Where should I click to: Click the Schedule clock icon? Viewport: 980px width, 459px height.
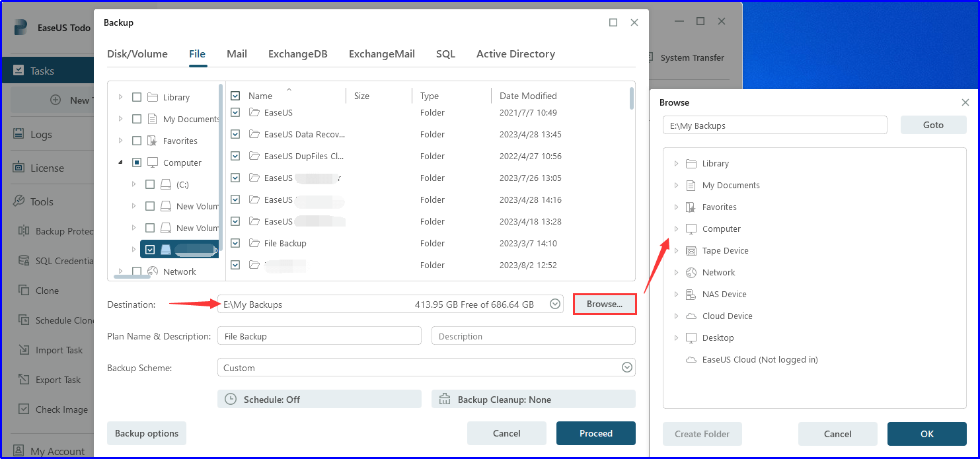231,400
